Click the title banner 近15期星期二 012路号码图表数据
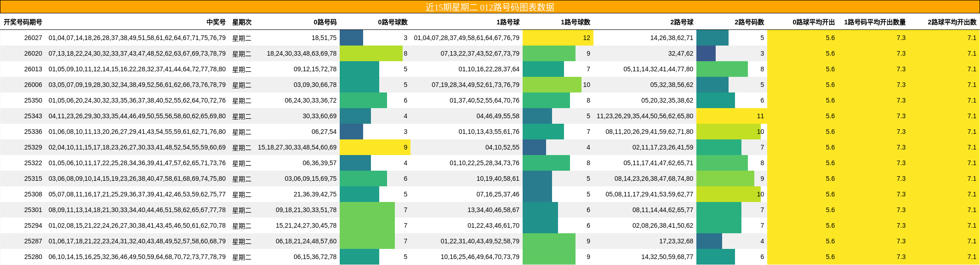This screenshot has width=980, height=265. click(x=490, y=7)
